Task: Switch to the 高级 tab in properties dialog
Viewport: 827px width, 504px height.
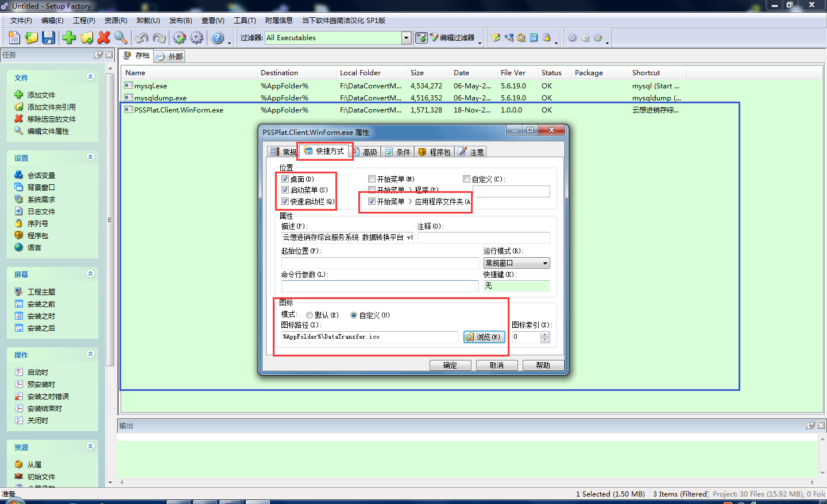Action: pos(365,152)
